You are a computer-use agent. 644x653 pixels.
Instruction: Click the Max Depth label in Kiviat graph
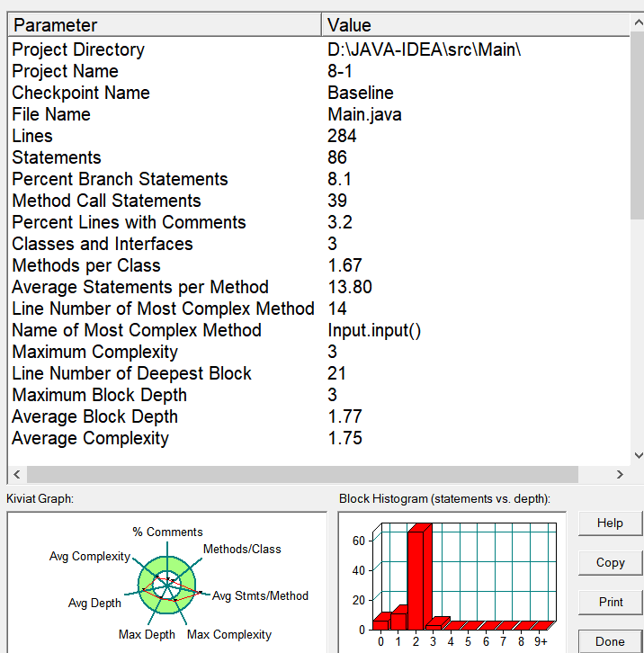click(x=147, y=635)
